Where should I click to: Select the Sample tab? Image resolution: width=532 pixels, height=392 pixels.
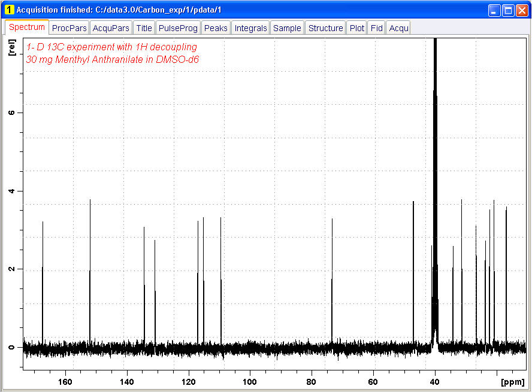[287, 28]
